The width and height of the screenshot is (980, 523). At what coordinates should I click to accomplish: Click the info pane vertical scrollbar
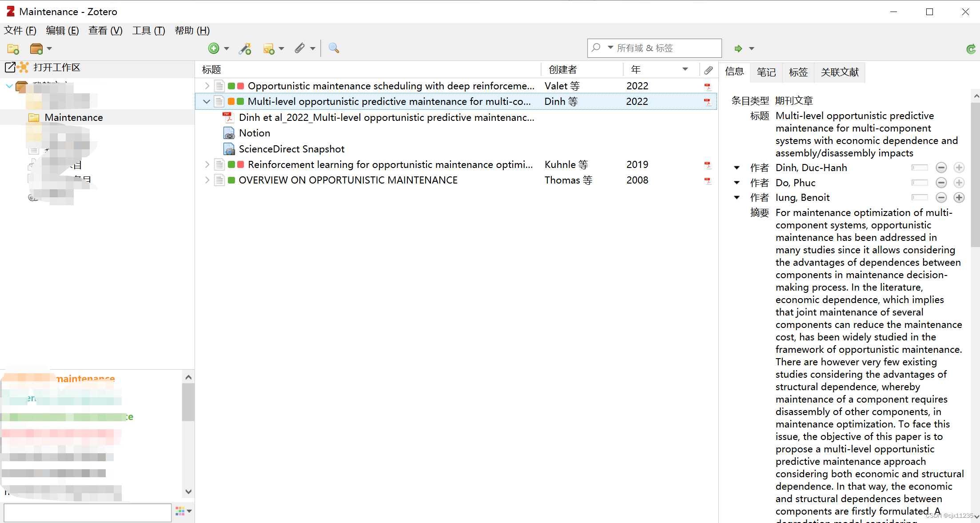point(975,174)
